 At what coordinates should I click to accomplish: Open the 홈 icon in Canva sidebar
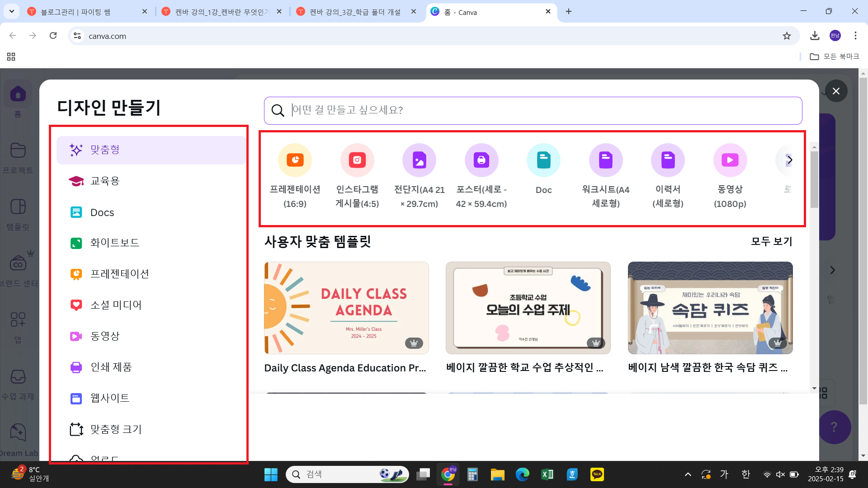[x=18, y=94]
